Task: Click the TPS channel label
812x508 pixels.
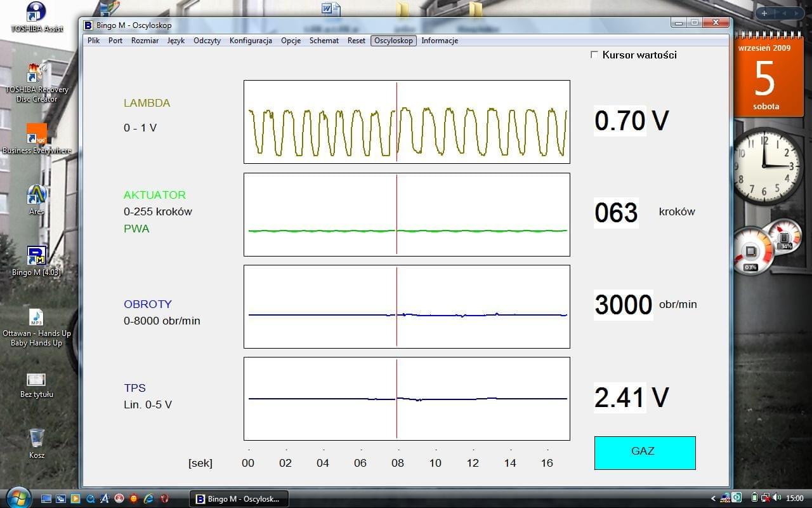Action: pyautogui.click(x=134, y=388)
